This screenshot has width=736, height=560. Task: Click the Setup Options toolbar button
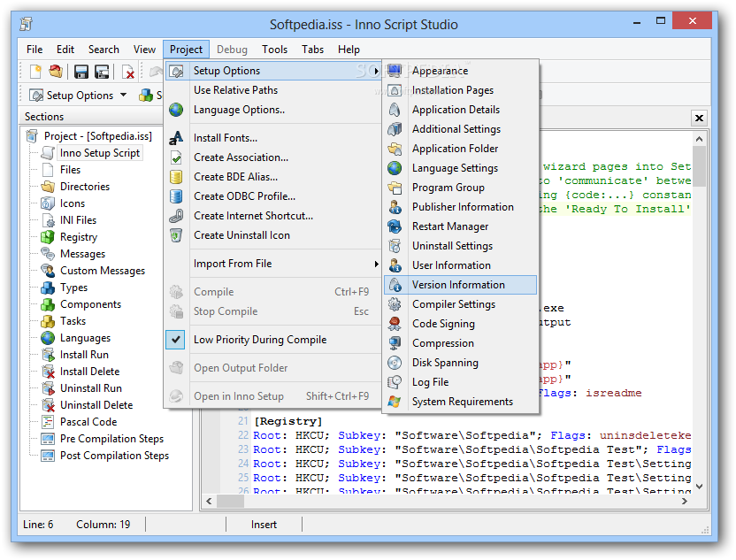[72, 96]
